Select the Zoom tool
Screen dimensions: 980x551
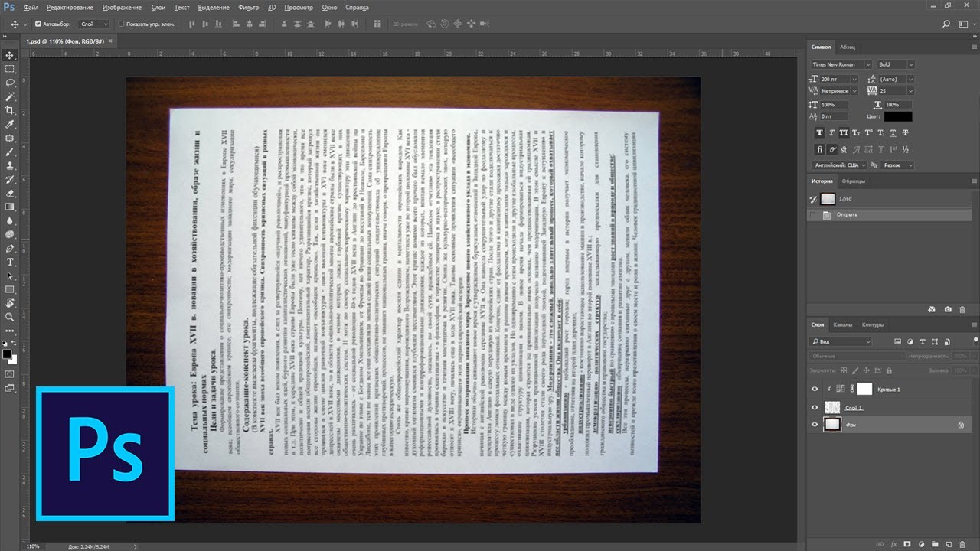click(x=10, y=317)
